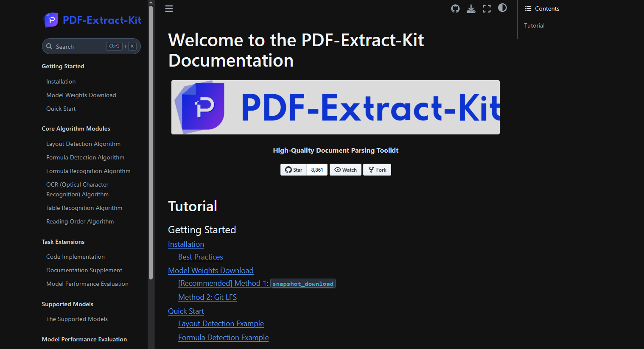This screenshot has height=349, width=644.
Task: Follow Formula Detection Example link
Action: tap(223, 338)
